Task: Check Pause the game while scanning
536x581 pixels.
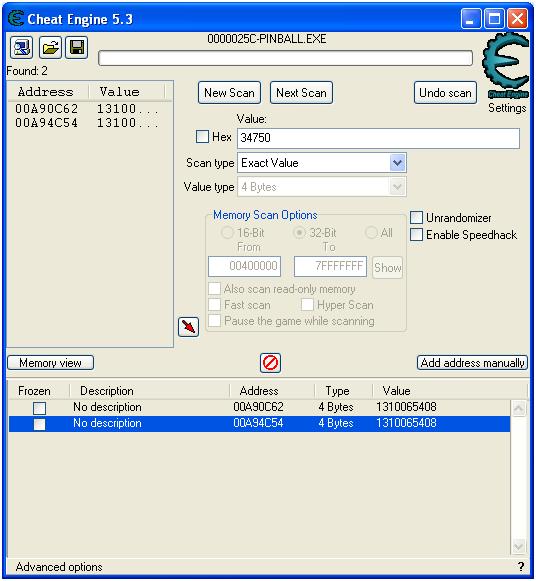Action: pyautogui.click(x=214, y=321)
